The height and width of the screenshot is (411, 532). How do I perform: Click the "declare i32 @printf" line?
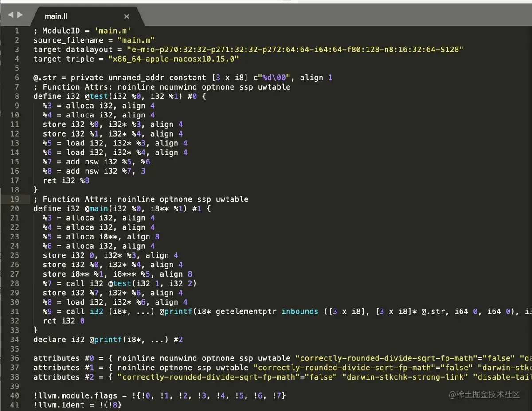pyautogui.click(x=108, y=340)
